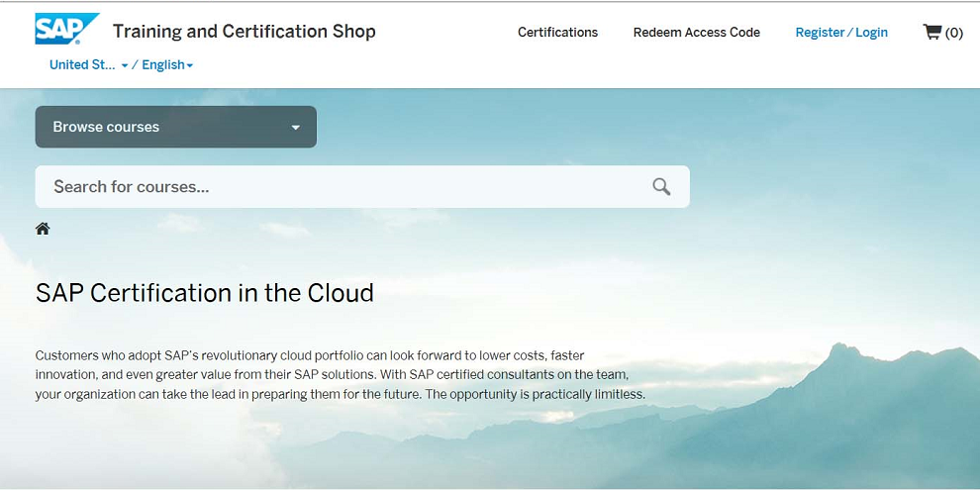The height and width of the screenshot is (490, 980).
Task: Open the Certifications menu item
Action: tap(557, 33)
